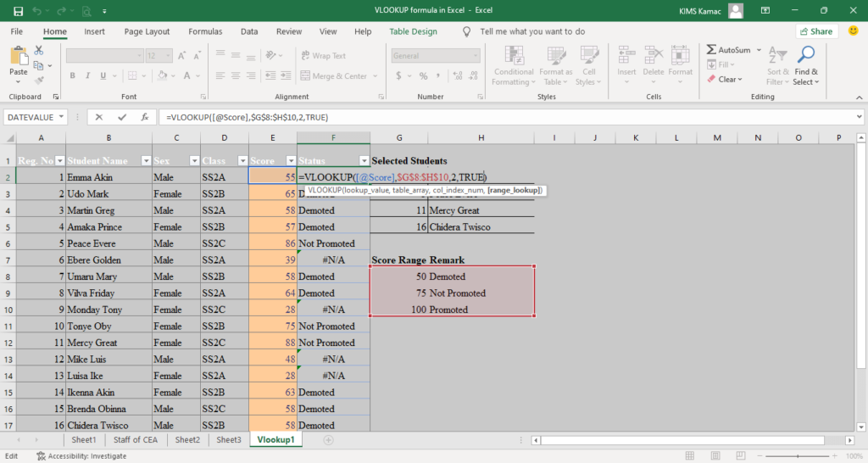Click the Clear button in Editing group
The image size is (868, 463).
tap(725, 79)
